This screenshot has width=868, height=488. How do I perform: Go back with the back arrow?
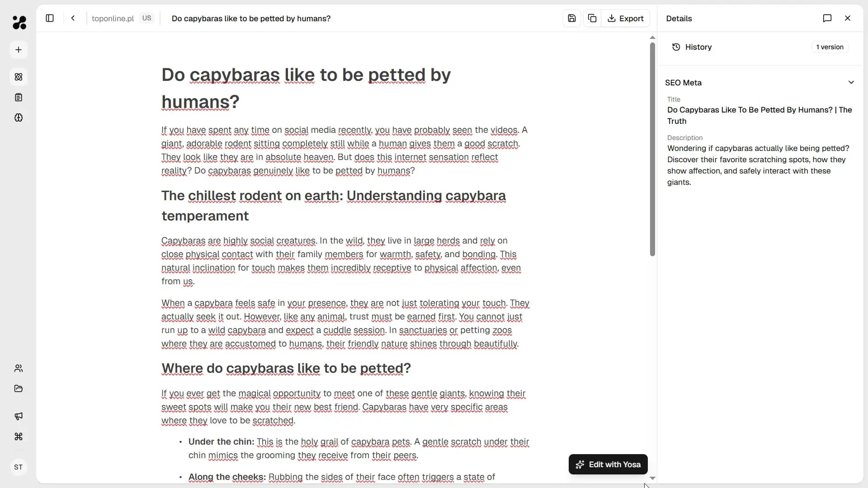(x=73, y=19)
